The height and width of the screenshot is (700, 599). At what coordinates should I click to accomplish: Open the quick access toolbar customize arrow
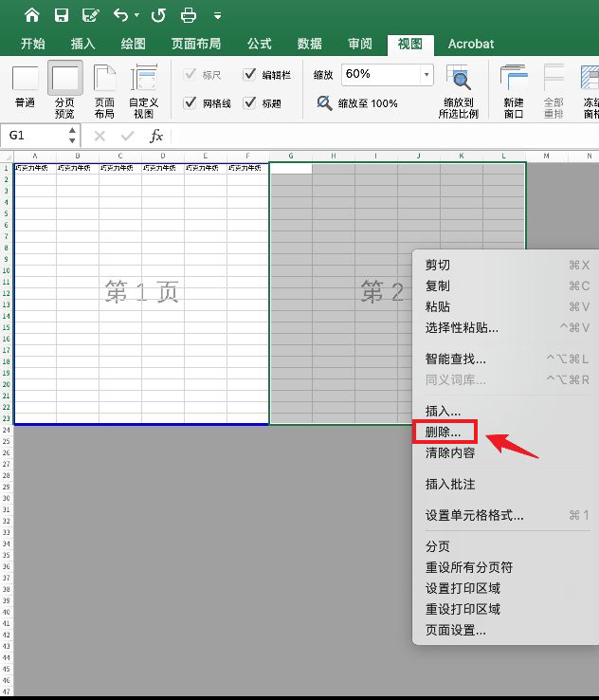pos(218,16)
